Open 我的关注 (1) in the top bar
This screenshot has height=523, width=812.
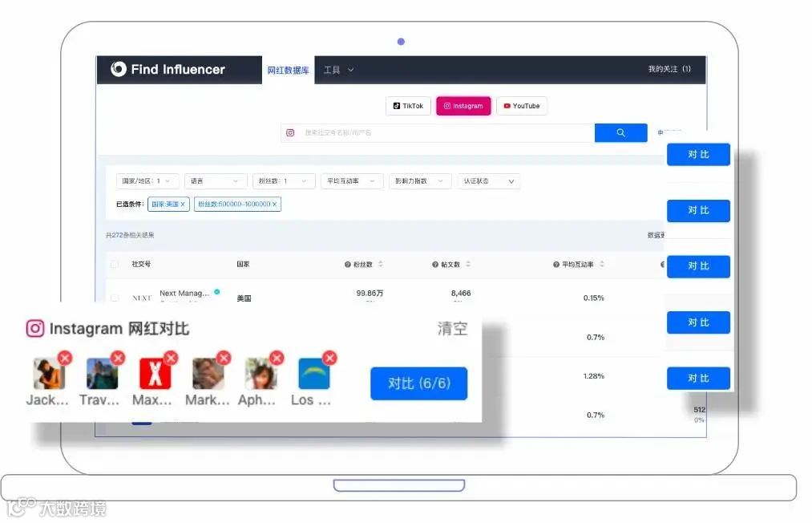[x=669, y=69]
